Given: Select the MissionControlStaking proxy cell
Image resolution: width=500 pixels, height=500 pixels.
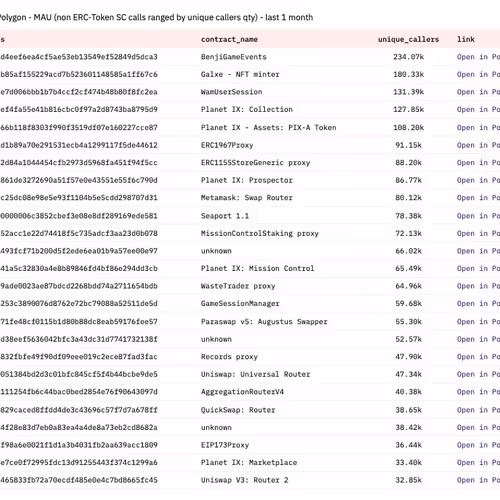Looking at the screenshot, I should (260, 233).
